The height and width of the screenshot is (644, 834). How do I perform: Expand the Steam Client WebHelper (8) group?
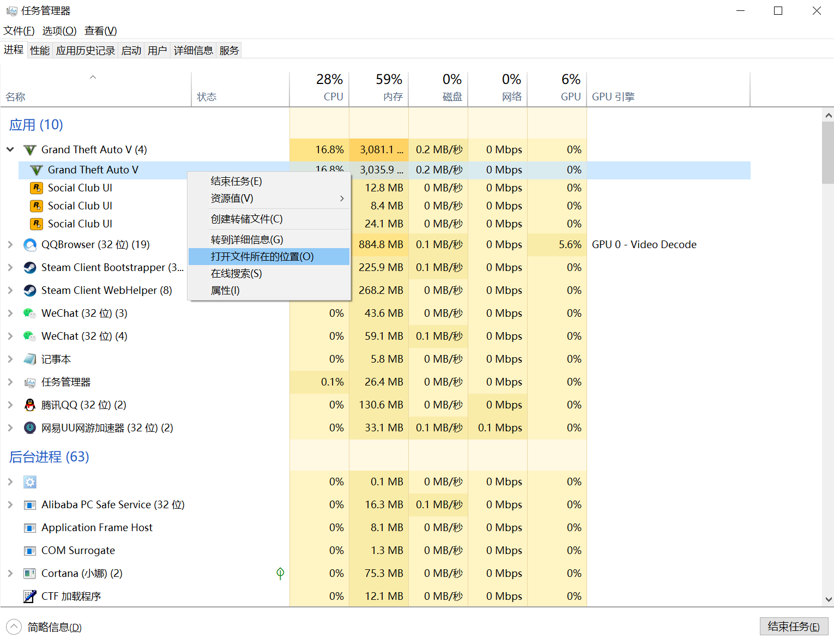[10, 291]
